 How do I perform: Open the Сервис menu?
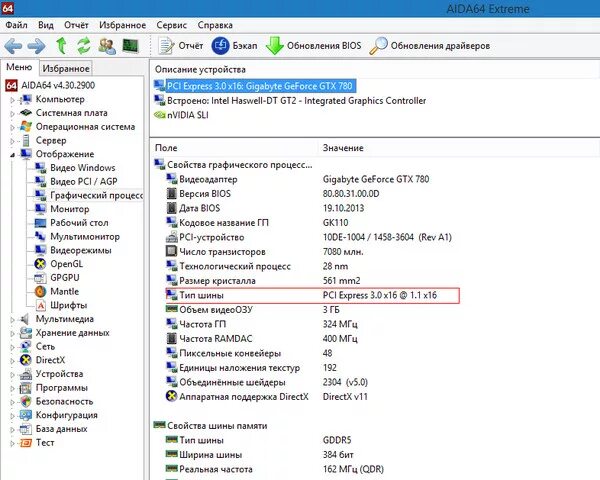coord(171,25)
